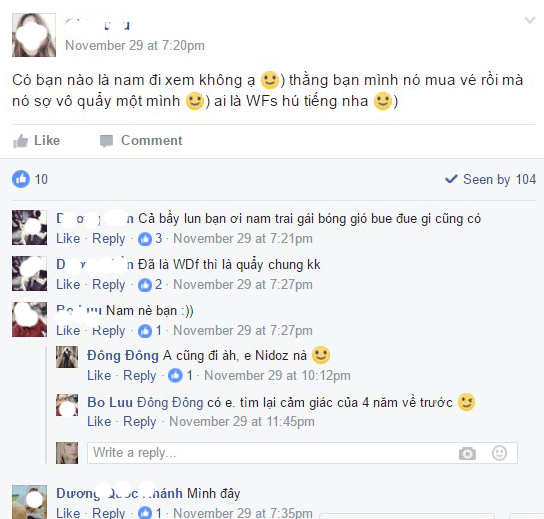View the 2 likes on the WDf comment
Viewport: 544px width, 519px height.
[x=150, y=285]
